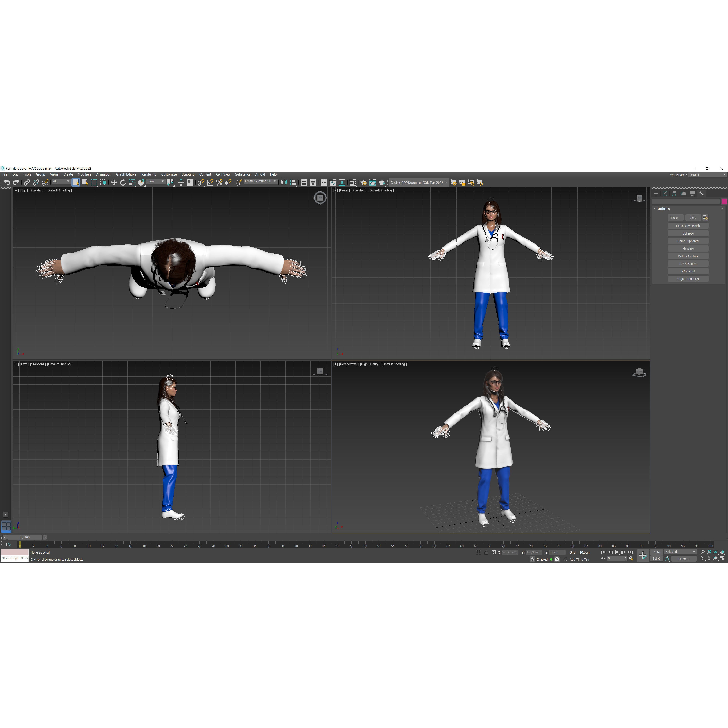Click the Mirror tool icon
Image resolution: width=728 pixels, height=728 pixels.
284,183
